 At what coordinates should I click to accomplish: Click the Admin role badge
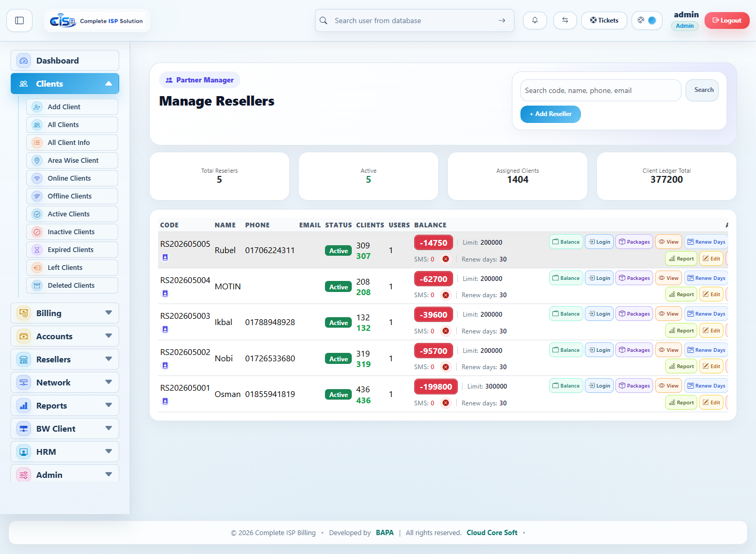(685, 26)
